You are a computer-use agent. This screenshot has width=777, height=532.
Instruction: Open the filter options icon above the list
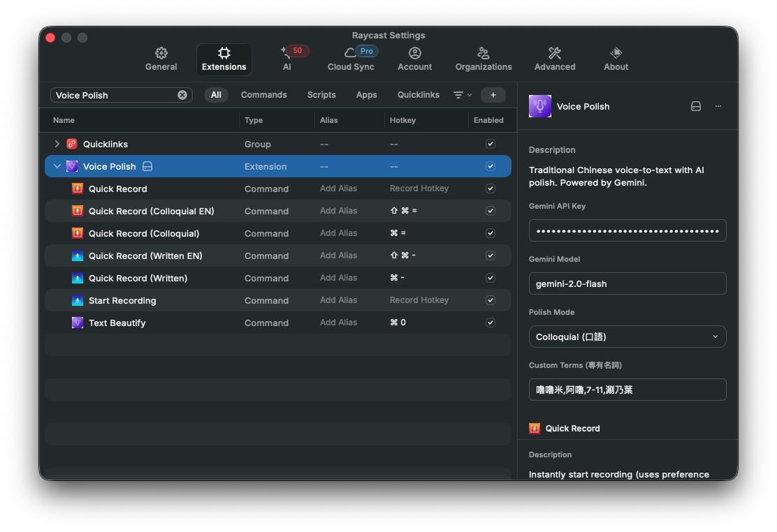click(458, 95)
